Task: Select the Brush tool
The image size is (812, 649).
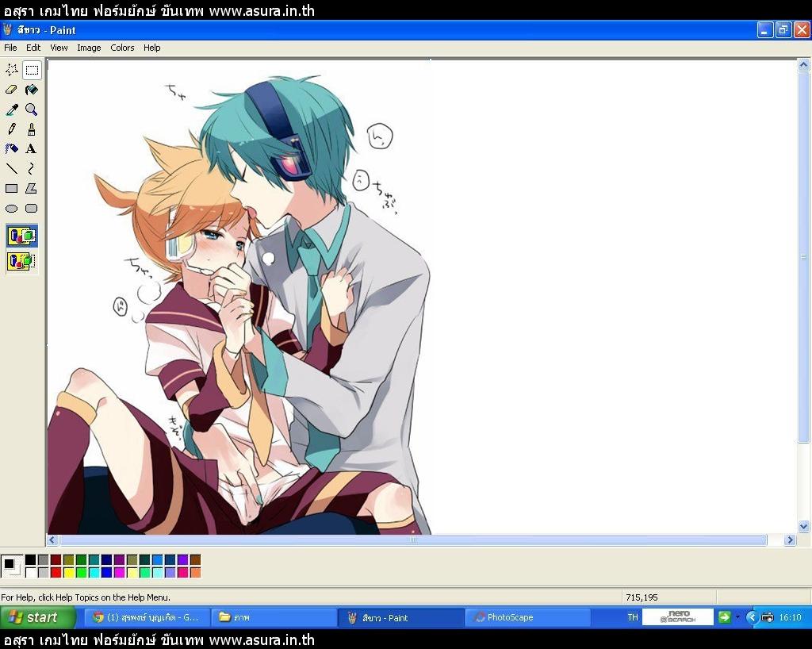Action: coord(32,129)
